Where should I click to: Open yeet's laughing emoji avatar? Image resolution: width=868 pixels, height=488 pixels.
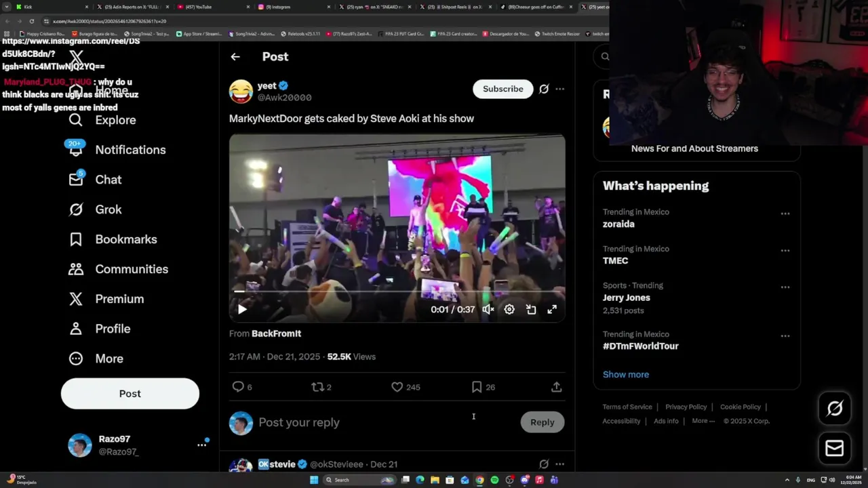coord(241,91)
